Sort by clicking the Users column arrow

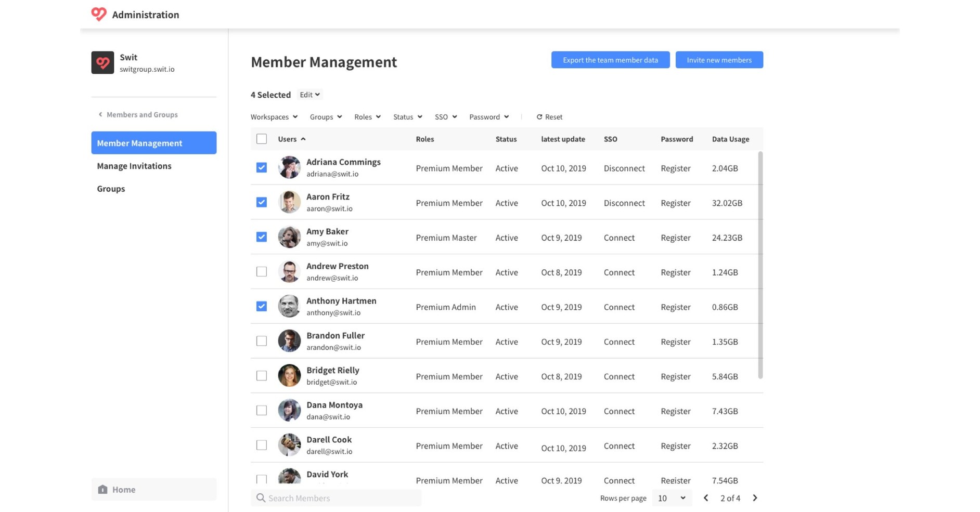pyautogui.click(x=304, y=139)
